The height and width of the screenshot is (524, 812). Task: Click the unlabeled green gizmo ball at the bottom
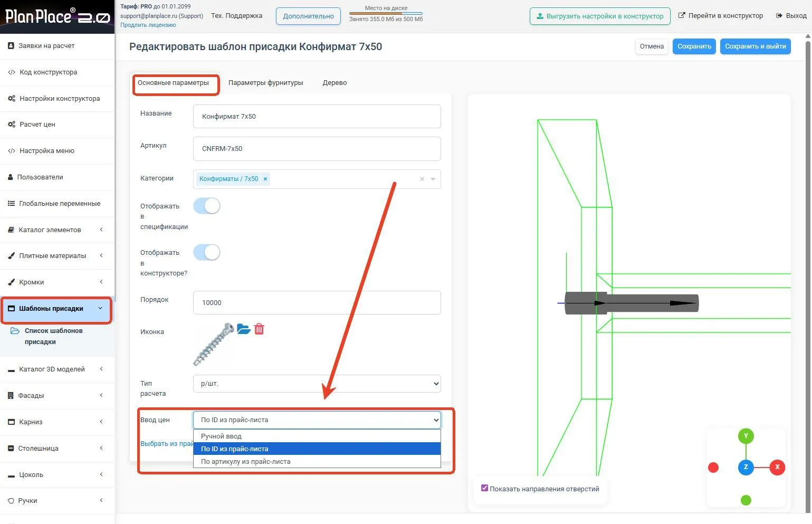coord(746,500)
